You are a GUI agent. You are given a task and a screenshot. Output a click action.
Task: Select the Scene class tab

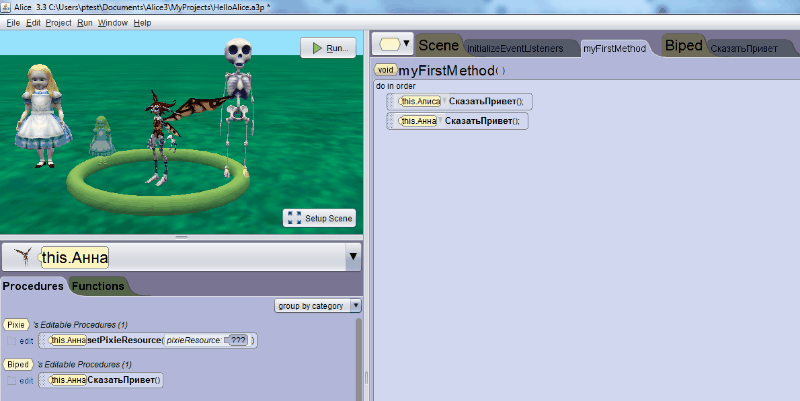point(438,45)
